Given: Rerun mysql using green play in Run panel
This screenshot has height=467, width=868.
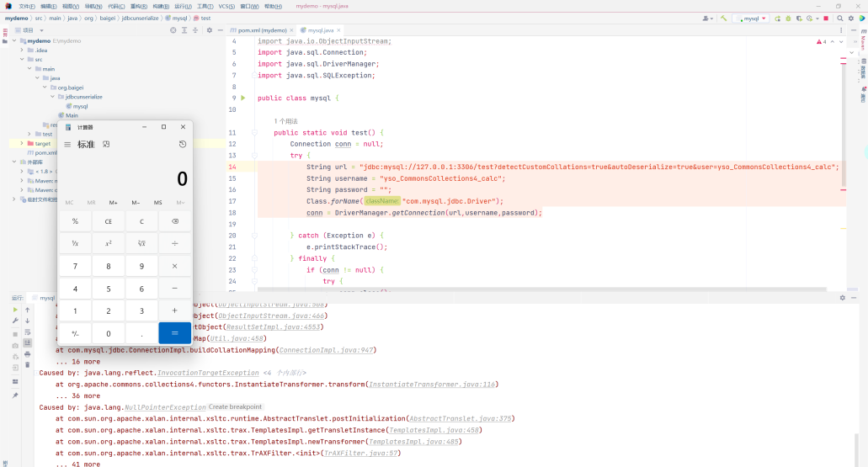Looking at the screenshot, I should [15, 310].
